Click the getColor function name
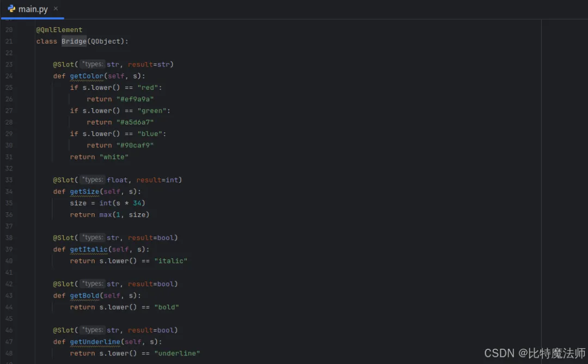 point(87,76)
